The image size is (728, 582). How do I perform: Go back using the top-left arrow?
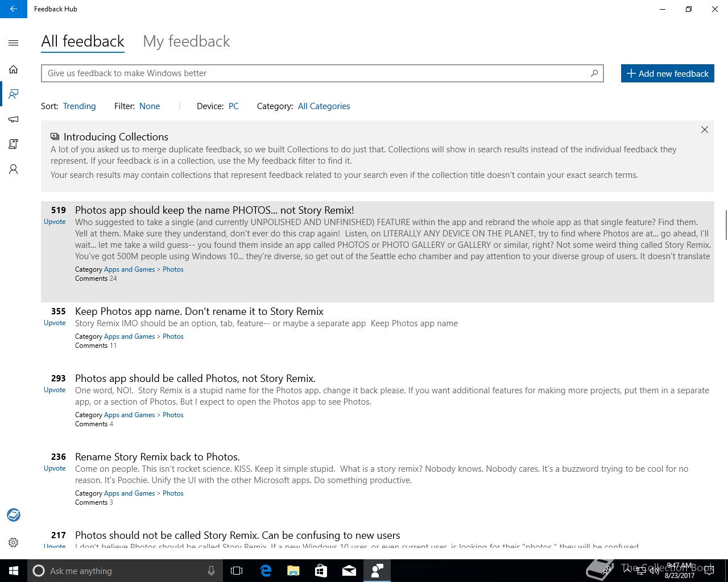click(13, 9)
